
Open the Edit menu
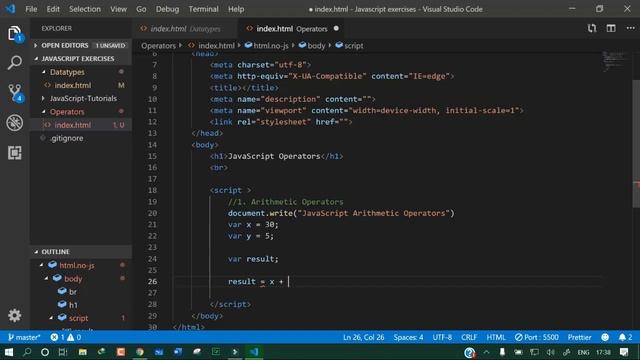point(53,9)
